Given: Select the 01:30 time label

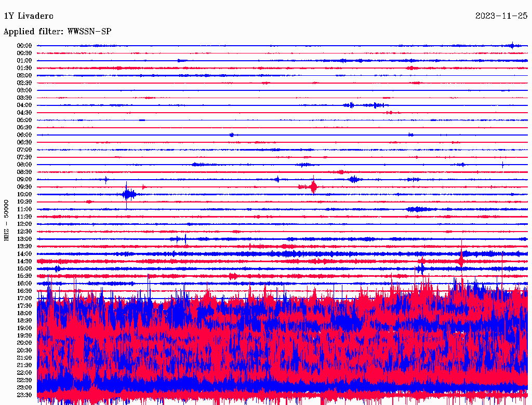Looking at the screenshot, I should 24,68.
